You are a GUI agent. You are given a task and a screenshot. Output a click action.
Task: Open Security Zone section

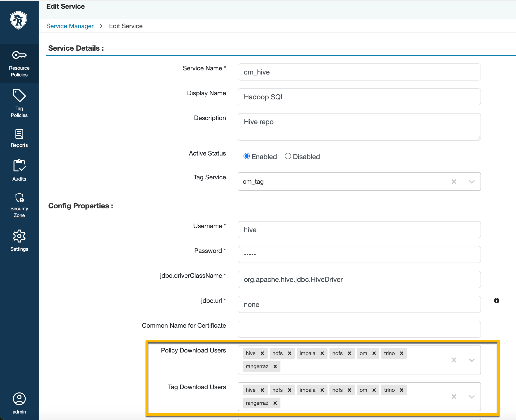point(19,205)
